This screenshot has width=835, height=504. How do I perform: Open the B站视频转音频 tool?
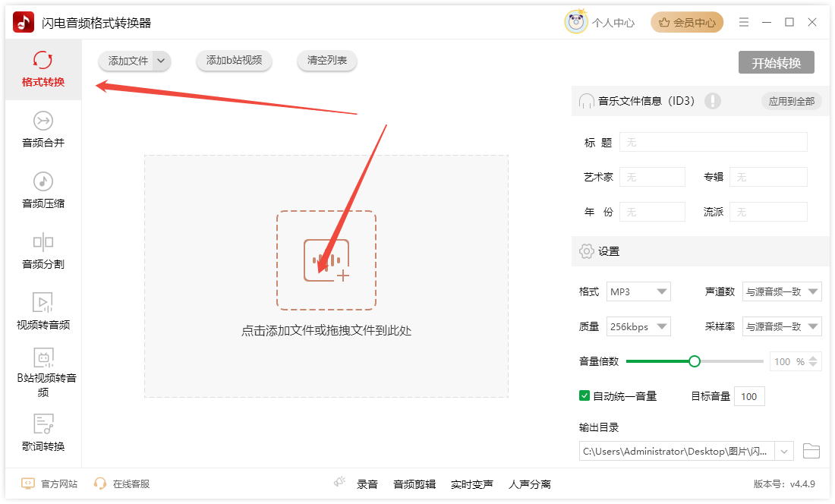point(43,372)
